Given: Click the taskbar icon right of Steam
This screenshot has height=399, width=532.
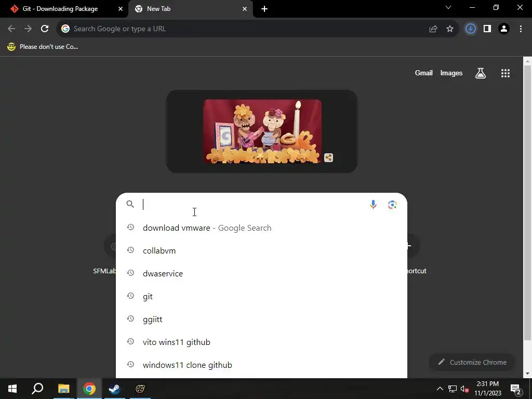Looking at the screenshot, I should pos(140,389).
